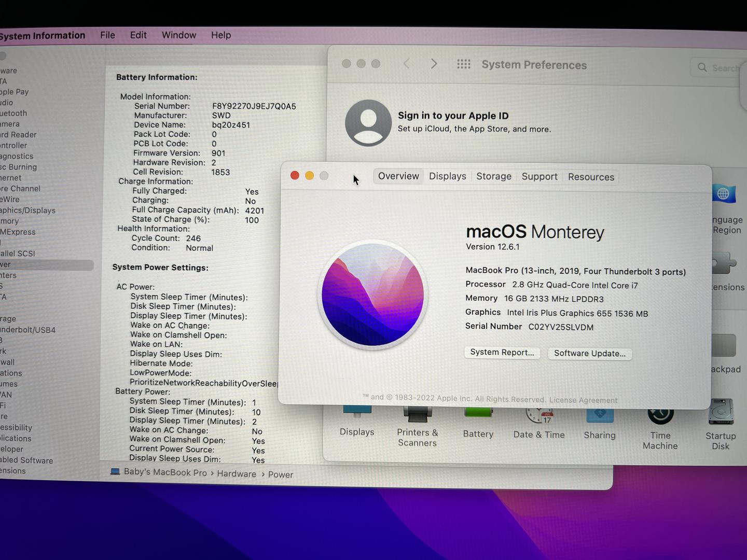Screen dimensions: 747x560
Task: Click the Cycle Count value 246
Action: tap(193, 239)
